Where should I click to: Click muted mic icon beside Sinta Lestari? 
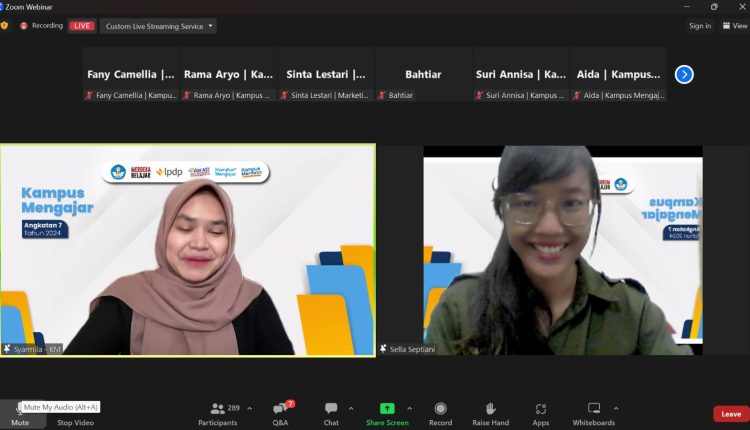pyautogui.click(x=284, y=95)
